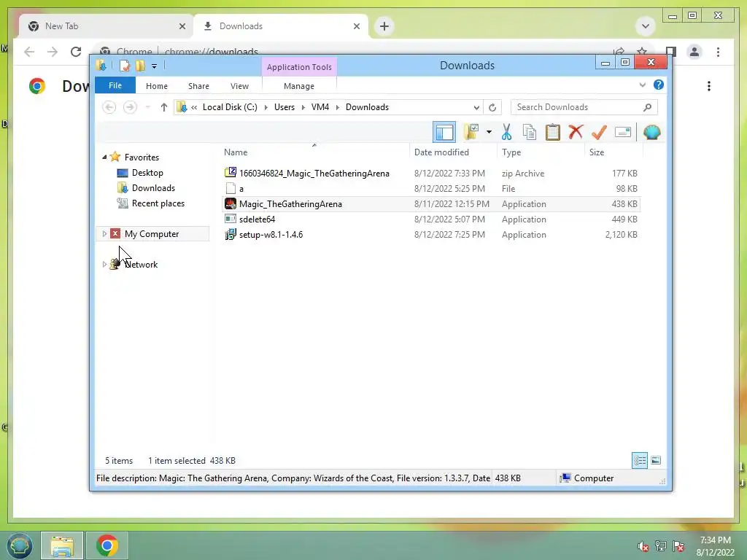Image resolution: width=747 pixels, height=560 pixels.
Task: Click the File Explorer taskbar icon
Action: 63,545
